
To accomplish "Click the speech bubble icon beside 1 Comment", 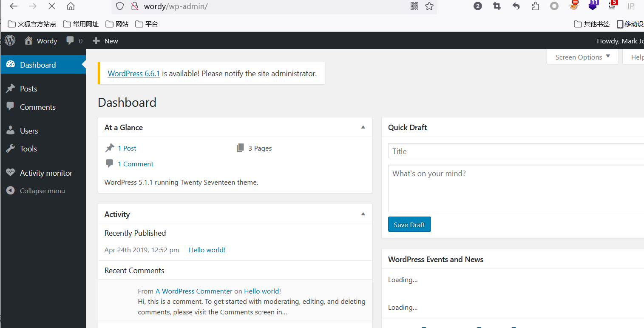I will pyautogui.click(x=109, y=163).
